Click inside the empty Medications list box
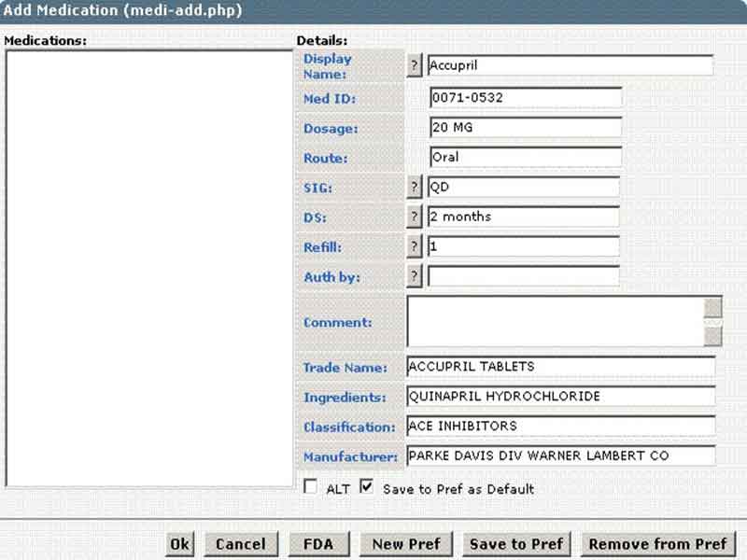This screenshot has height=560, width=747. click(149, 269)
